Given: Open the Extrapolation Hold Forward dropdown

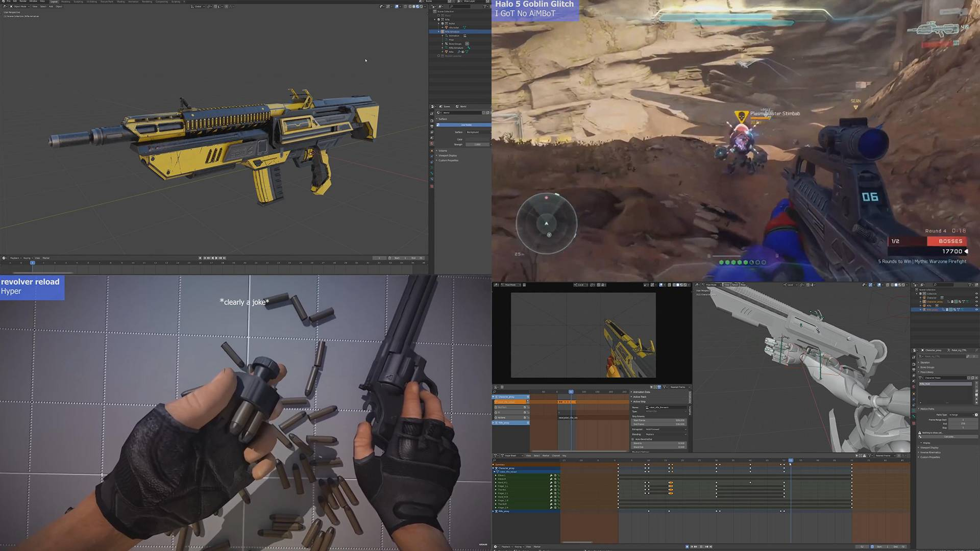Looking at the screenshot, I should [x=666, y=430].
